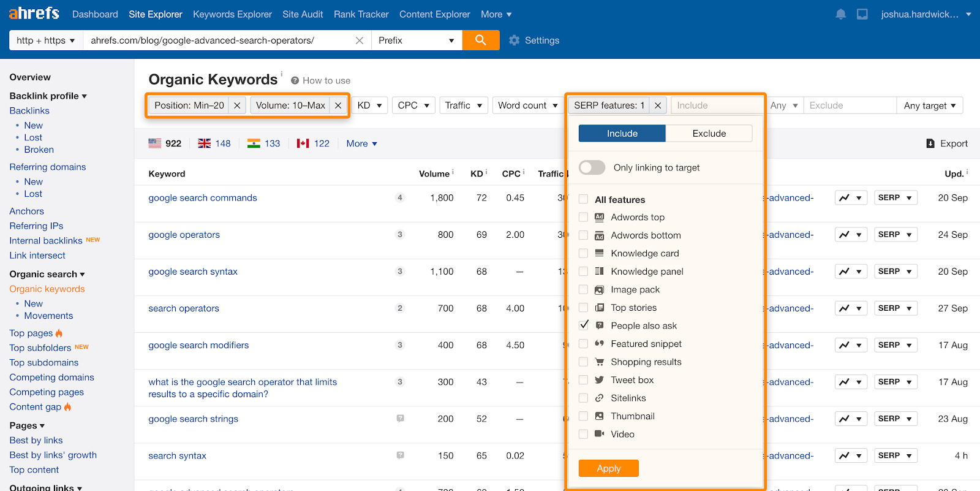
Task: Check the Tweet box checkbox
Action: pyautogui.click(x=584, y=380)
